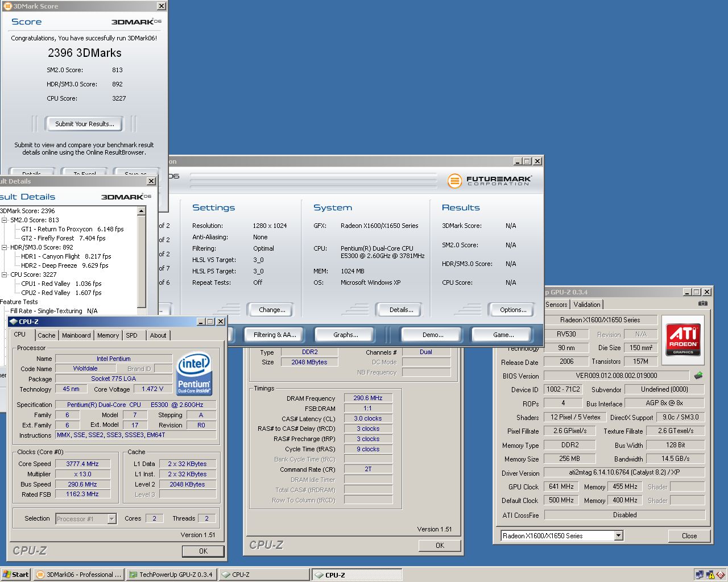728x582 pixels.
Task: Click the 3DMark Score window title icon
Action: tap(7, 6)
